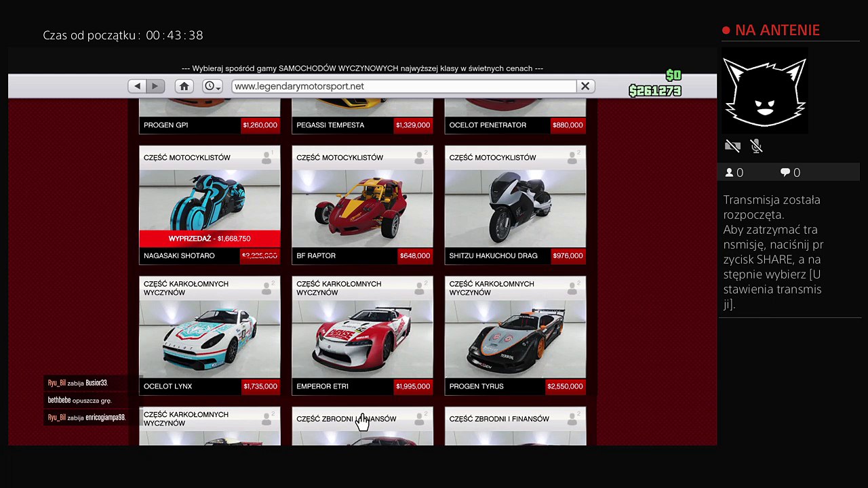
Task: Click the seat icon on Emperor ETR1 card
Action: pyautogui.click(x=420, y=287)
